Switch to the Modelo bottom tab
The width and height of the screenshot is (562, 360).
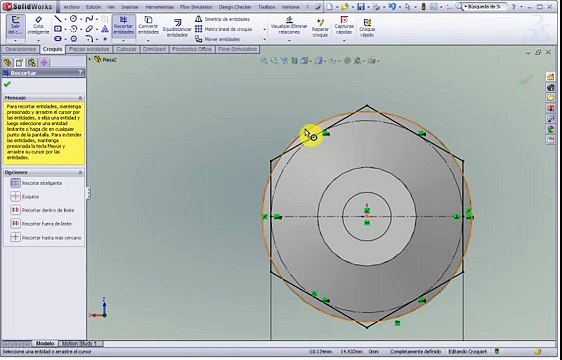tap(45, 344)
